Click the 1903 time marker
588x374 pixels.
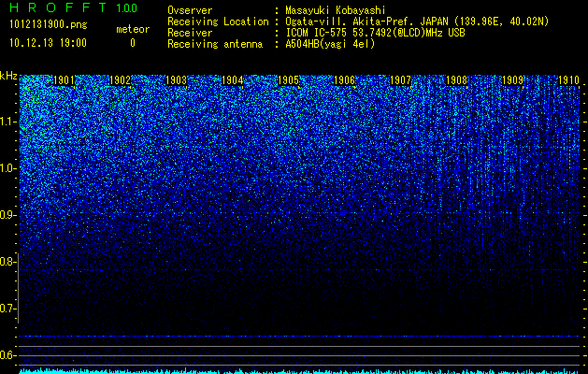click(x=177, y=80)
